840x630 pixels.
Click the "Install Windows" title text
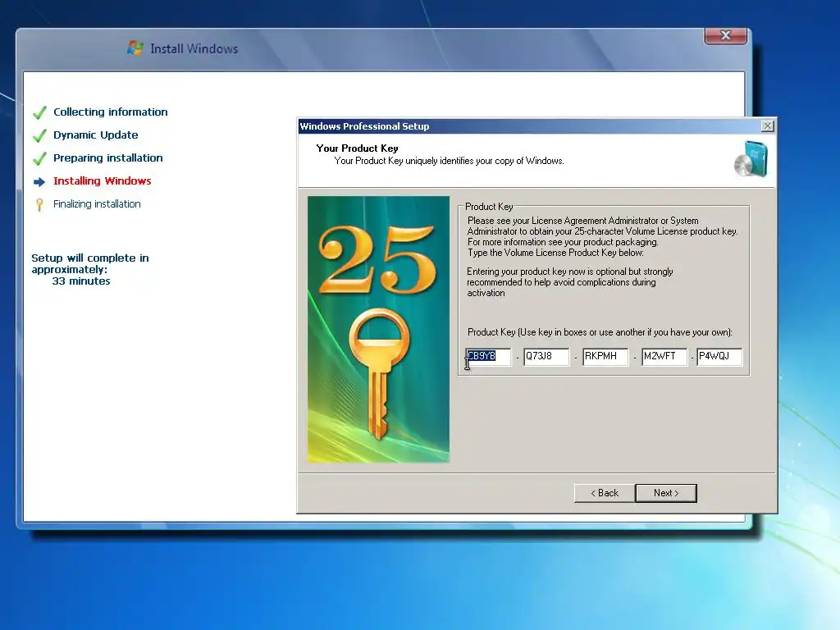[x=194, y=48]
